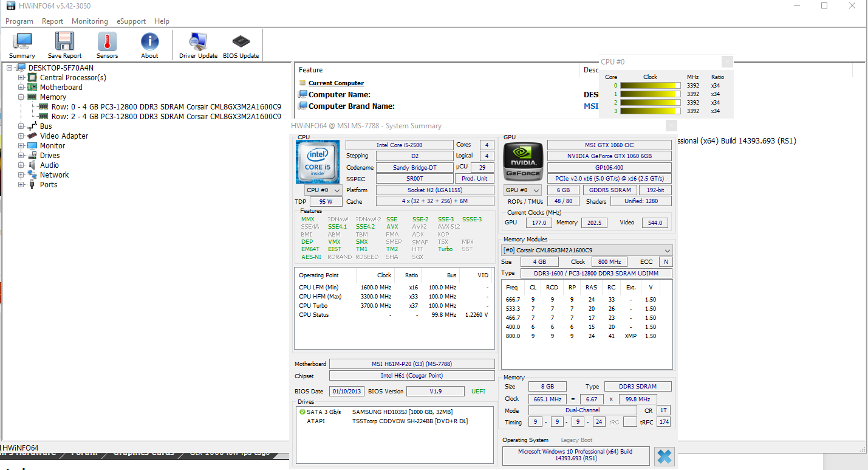Click the Intel Core i5 logo

[x=318, y=162]
